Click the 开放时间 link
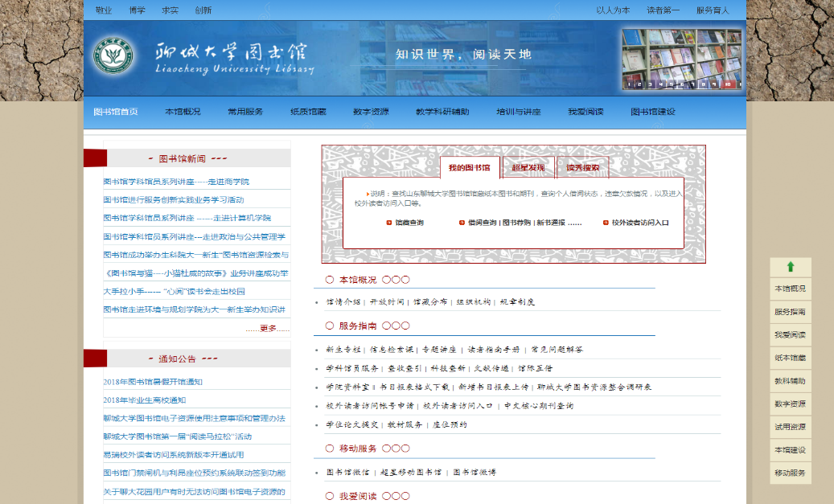The image size is (834, 504). click(x=387, y=302)
